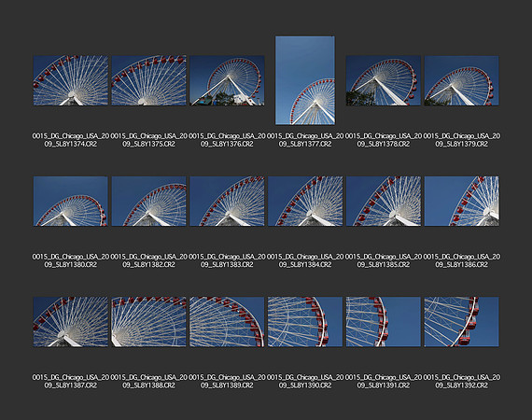Select thumbnail of image 5L8Y1379.CR2
This screenshot has width=532, height=420.
pos(461,81)
